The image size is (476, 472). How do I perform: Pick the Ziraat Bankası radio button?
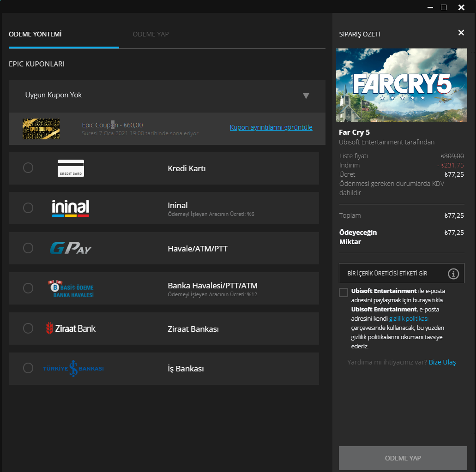[x=28, y=328]
